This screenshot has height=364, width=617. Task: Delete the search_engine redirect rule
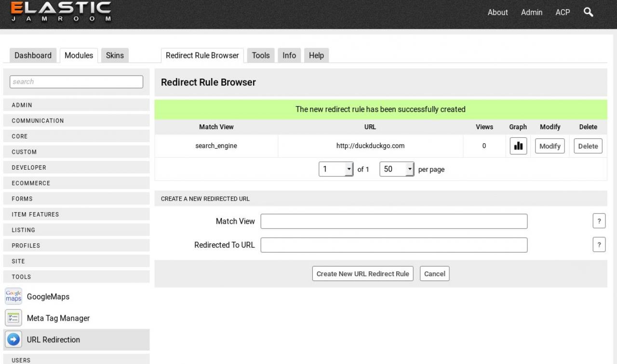click(588, 146)
